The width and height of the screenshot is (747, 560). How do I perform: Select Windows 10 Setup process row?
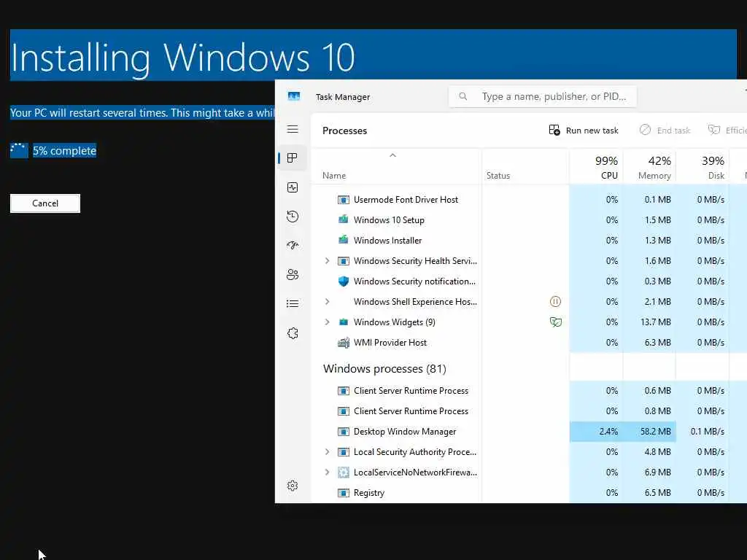529,219
